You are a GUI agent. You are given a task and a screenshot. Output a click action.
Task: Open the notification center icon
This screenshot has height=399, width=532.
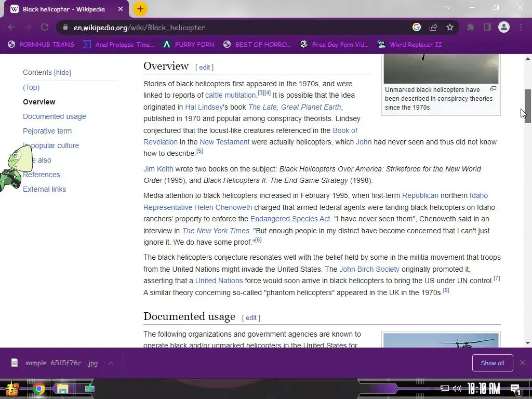tap(515, 390)
